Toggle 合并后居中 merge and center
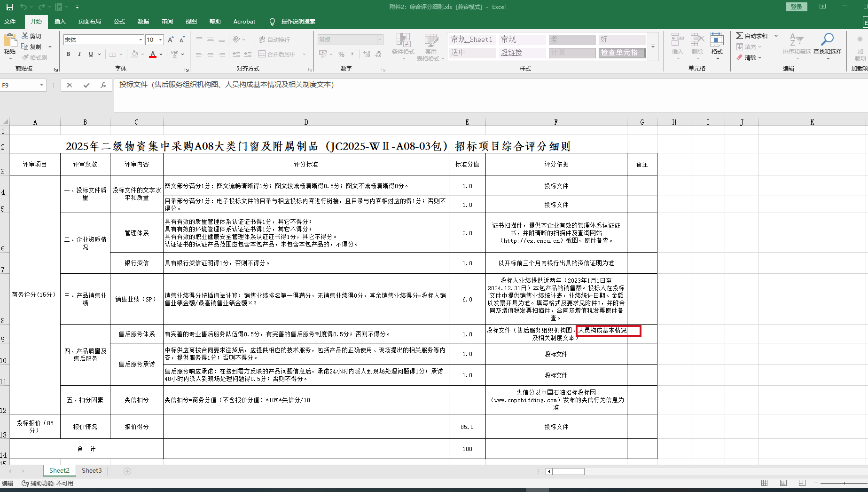Image resolution: width=868 pixels, height=492 pixels. 277,55
